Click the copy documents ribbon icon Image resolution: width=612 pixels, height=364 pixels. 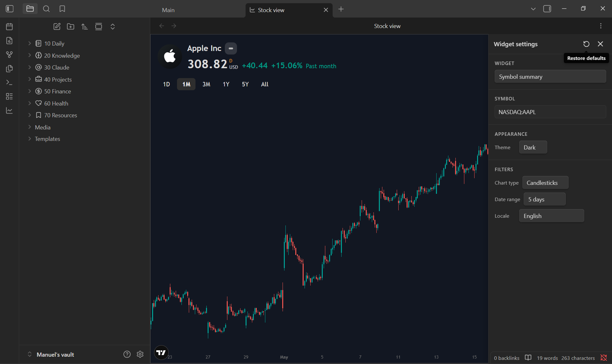click(10, 69)
